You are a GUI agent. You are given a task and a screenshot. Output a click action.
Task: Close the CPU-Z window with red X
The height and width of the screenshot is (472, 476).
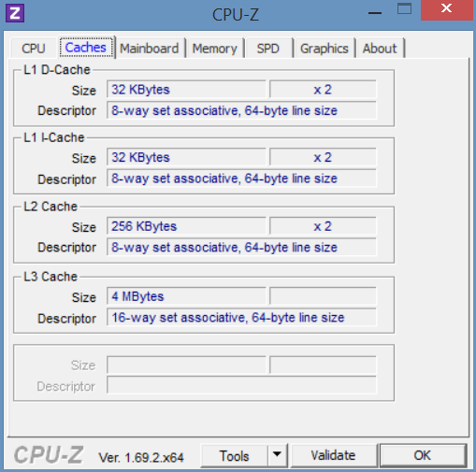click(x=446, y=9)
